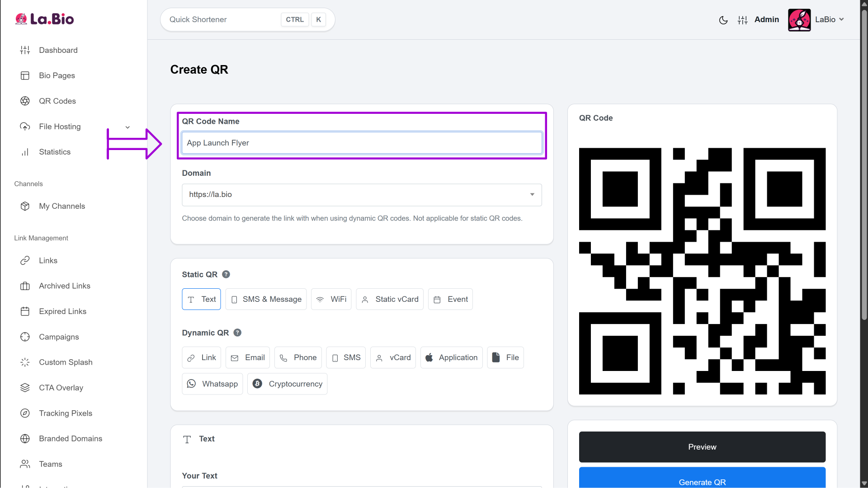
Task: Open help for Static QR
Action: (x=226, y=274)
